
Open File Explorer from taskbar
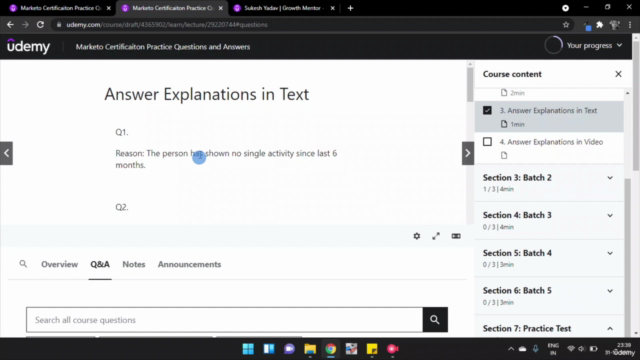click(310, 349)
